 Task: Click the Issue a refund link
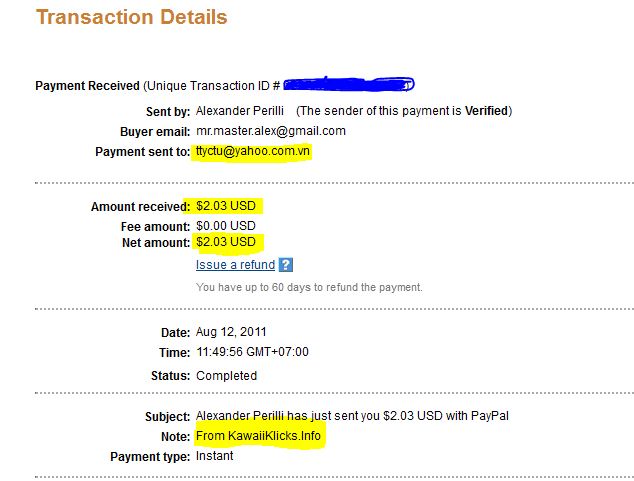(235, 265)
